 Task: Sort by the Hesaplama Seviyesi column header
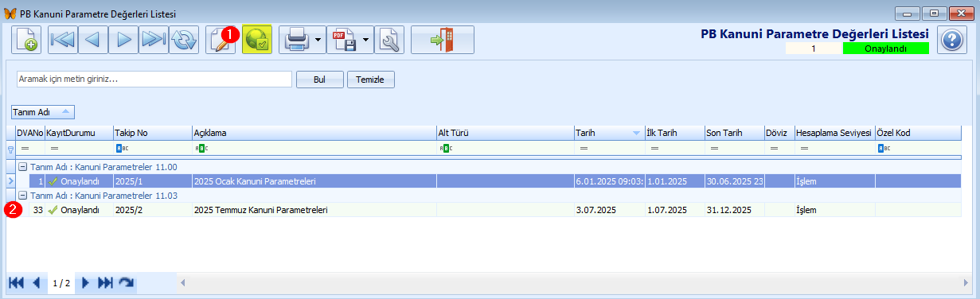pos(834,133)
